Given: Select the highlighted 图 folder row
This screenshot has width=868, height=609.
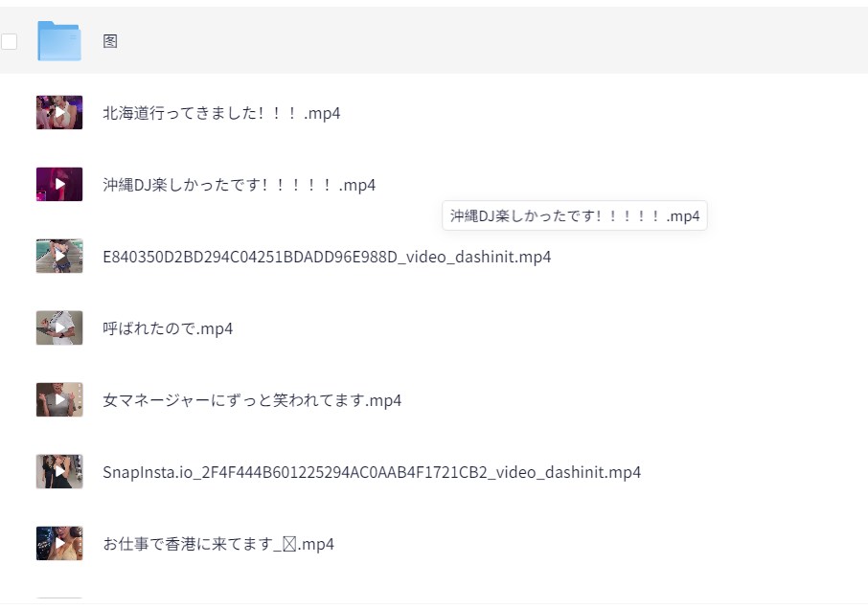Looking at the screenshot, I should click(x=434, y=40).
